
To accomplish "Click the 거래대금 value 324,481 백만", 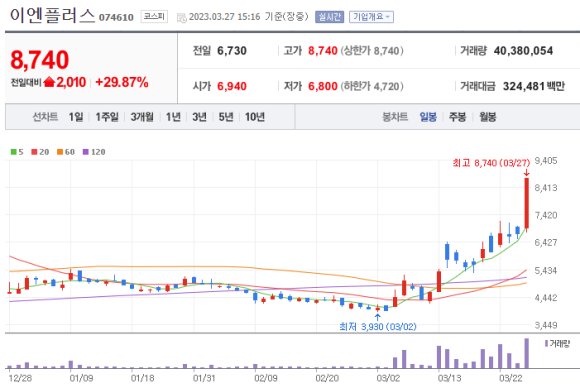I will click(x=534, y=86).
